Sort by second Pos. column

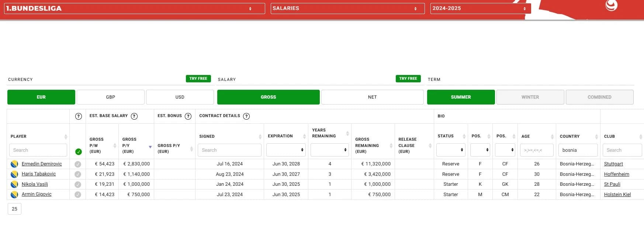514,137
